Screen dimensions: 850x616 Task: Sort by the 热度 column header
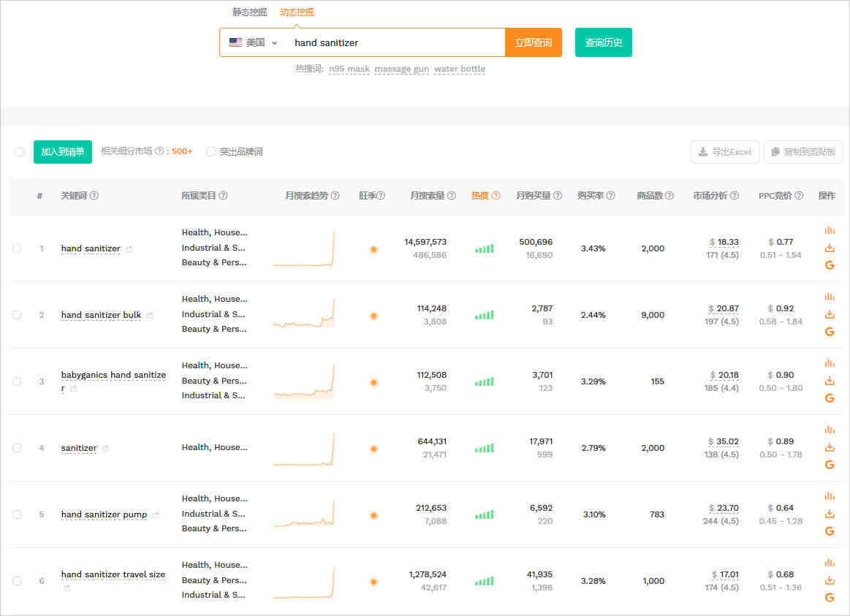pyautogui.click(x=479, y=196)
